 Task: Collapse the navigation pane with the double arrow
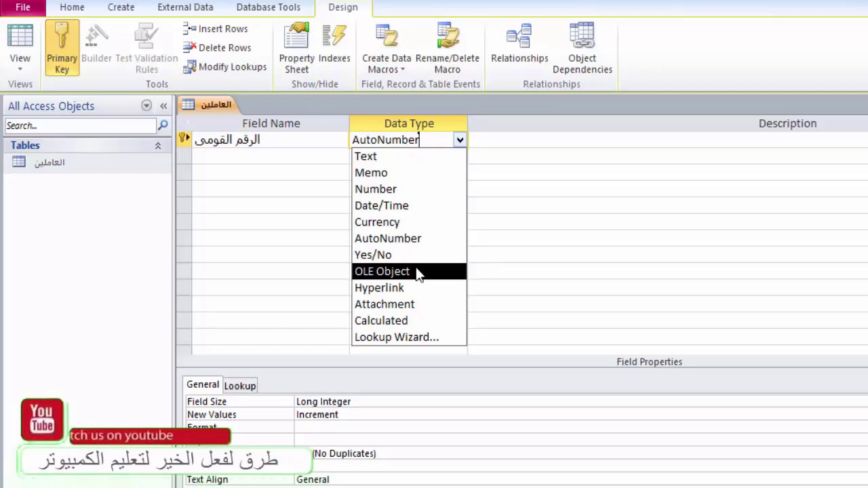click(163, 106)
